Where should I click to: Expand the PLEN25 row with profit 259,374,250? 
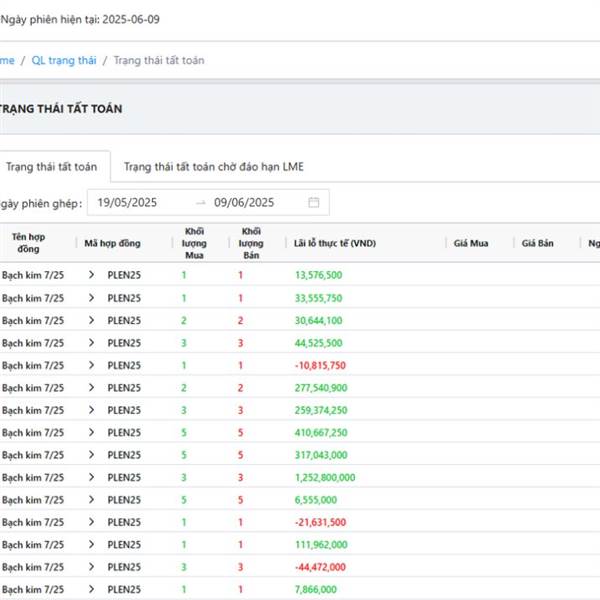pyautogui.click(x=91, y=410)
